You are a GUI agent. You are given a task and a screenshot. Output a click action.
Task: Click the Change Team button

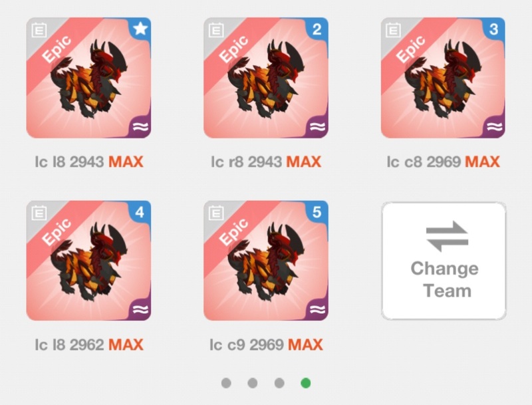[x=444, y=261]
